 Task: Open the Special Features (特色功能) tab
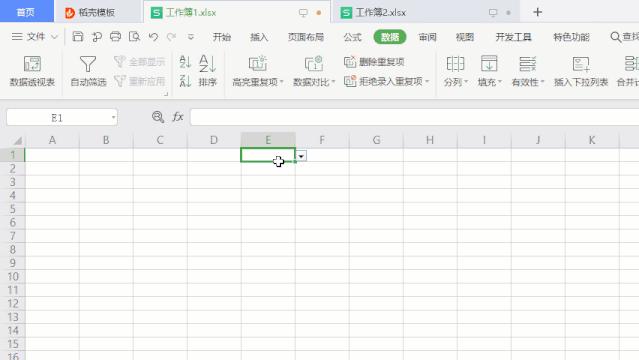point(571,37)
